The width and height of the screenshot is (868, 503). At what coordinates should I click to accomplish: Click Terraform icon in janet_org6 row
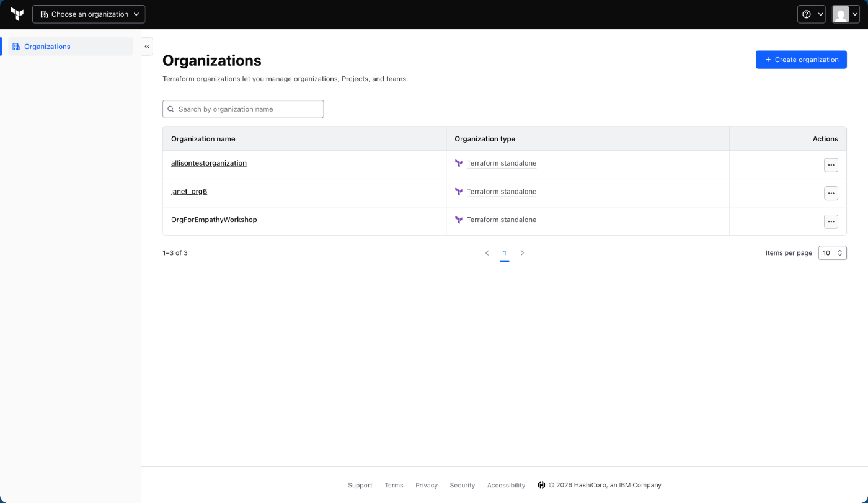(x=459, y=192)
